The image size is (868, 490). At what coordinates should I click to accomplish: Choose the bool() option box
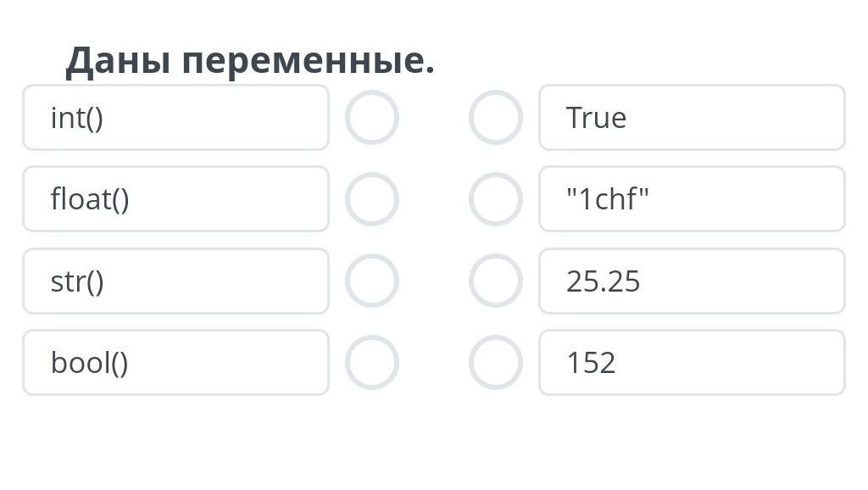(175, 362)
